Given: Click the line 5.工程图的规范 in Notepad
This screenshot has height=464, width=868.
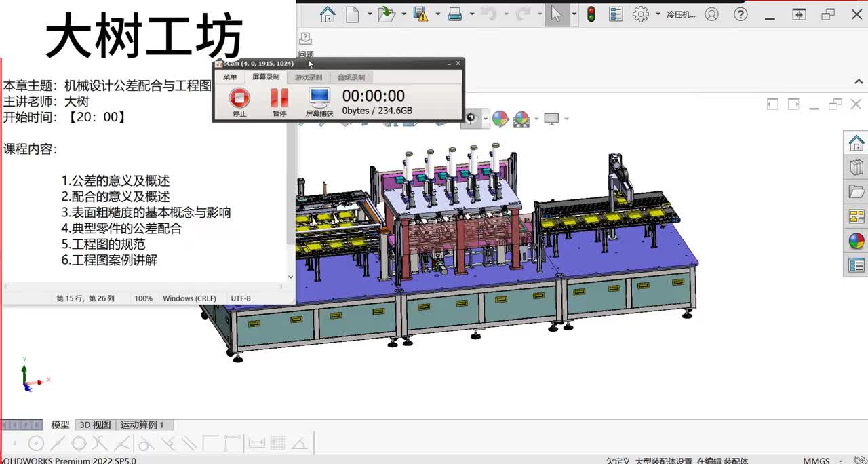Looking at the screenshot, I should pos(103,244).
